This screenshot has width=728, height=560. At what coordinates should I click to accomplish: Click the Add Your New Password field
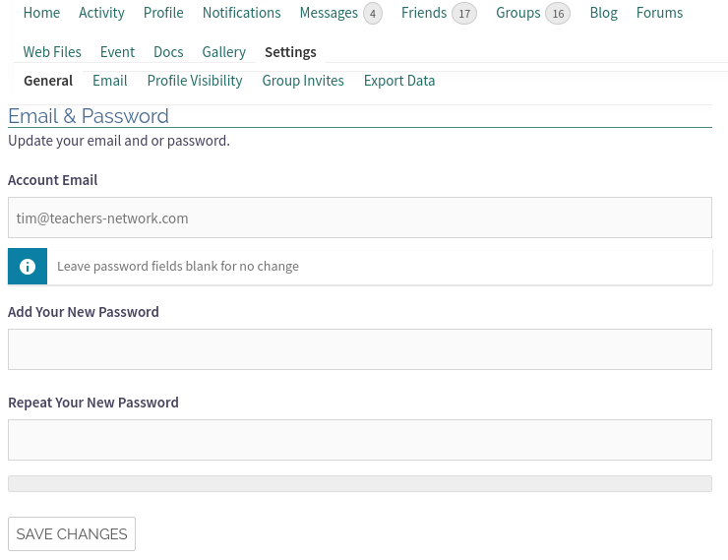tap(360, 349)
